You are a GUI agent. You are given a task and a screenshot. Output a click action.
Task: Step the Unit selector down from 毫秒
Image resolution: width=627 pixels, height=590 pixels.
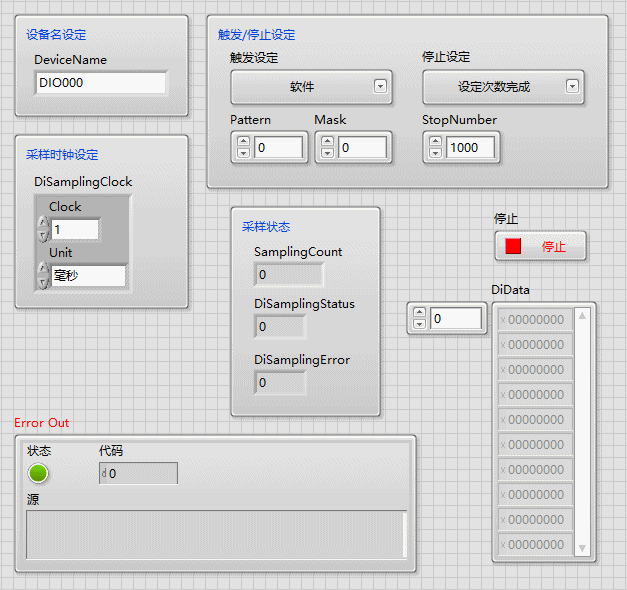tap(42, 283)
